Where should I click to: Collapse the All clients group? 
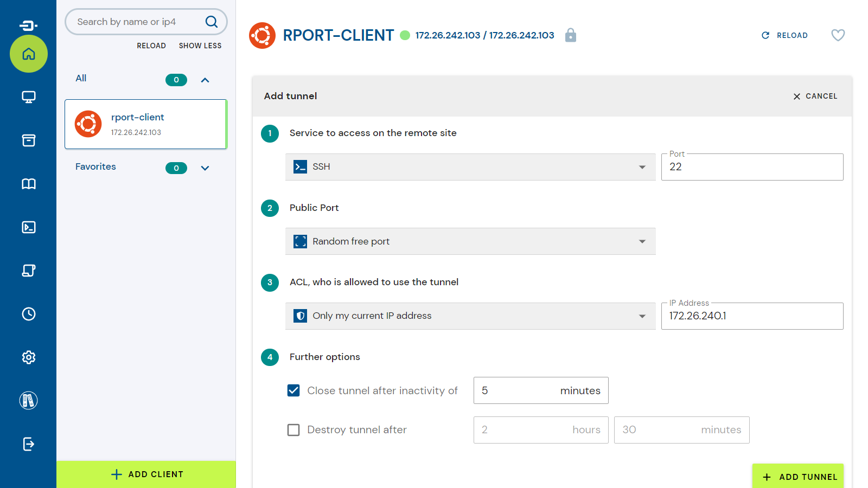coord(205,80)
